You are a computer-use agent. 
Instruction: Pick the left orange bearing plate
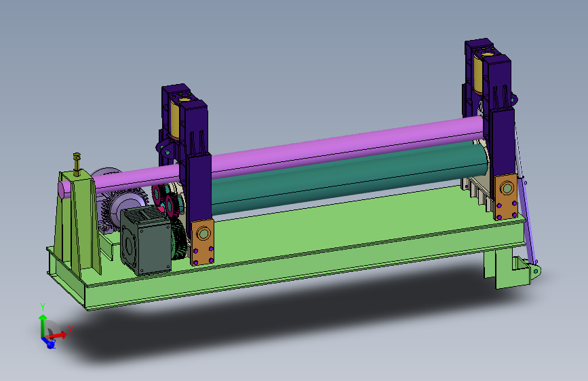click(203, 242)
